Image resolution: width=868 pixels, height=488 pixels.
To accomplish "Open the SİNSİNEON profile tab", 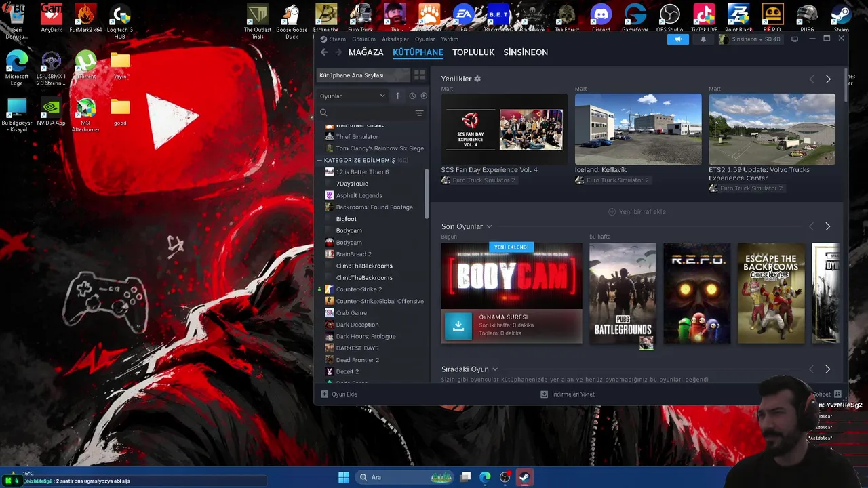I will tap(526, 52).
